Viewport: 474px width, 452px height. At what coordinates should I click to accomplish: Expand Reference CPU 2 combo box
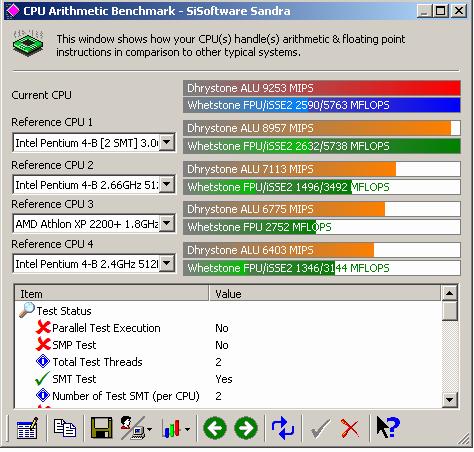(x=167, y=184)
